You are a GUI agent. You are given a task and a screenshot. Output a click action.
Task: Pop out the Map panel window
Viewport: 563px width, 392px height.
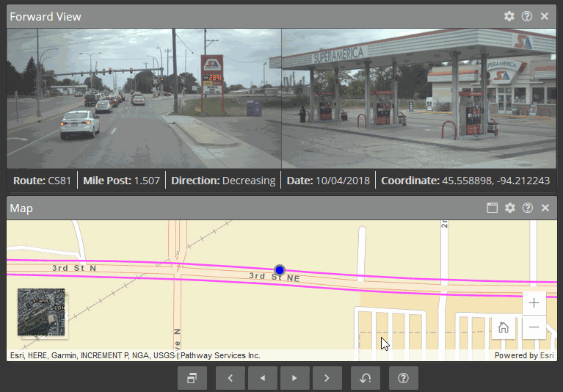[493, 208]
